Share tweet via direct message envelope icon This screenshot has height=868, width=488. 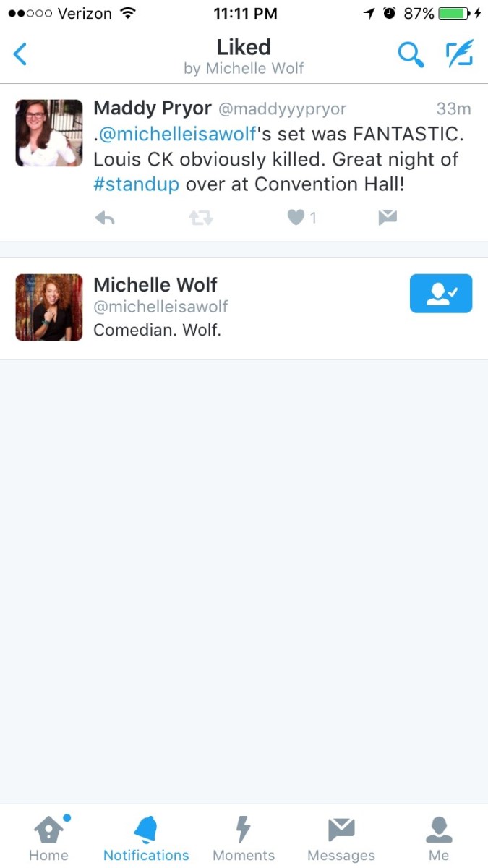(x=388, y=218)
